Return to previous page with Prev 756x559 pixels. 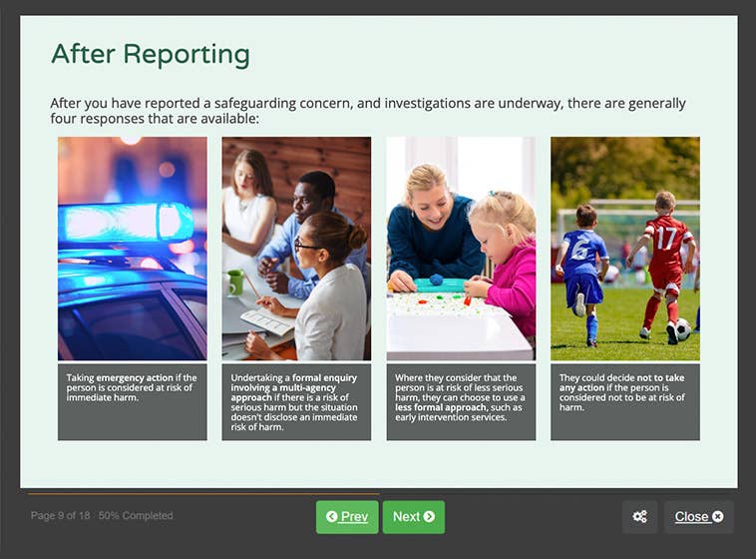click(x=347, y=517)
